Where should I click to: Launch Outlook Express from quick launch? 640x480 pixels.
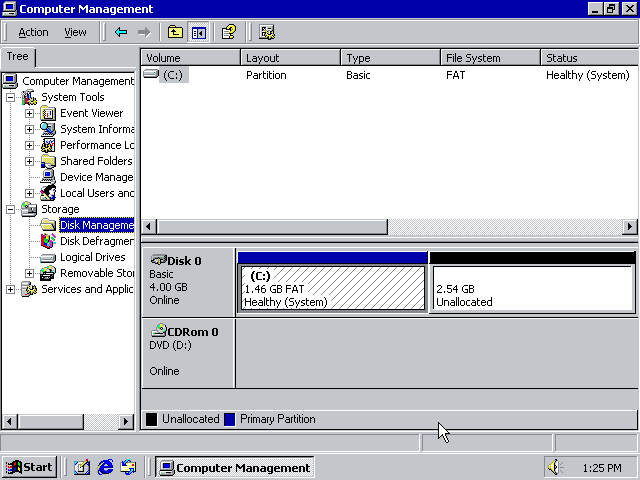pos(128,467)
